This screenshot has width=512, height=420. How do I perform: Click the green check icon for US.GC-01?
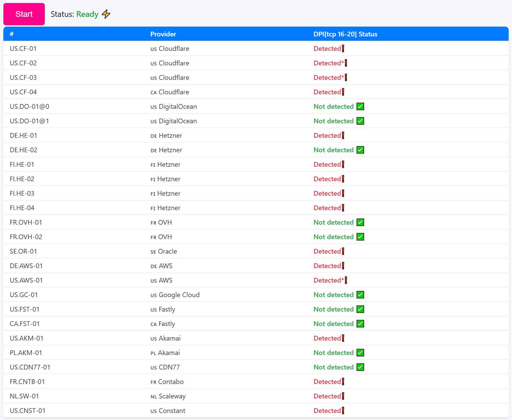360,295
